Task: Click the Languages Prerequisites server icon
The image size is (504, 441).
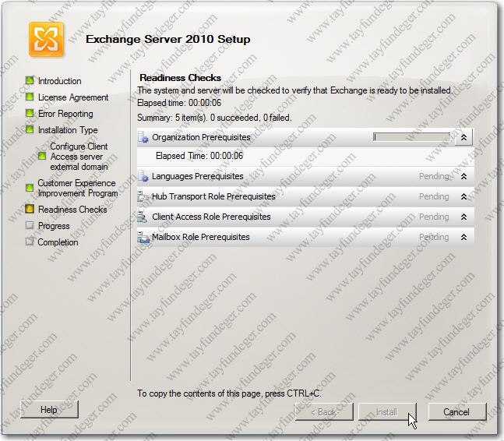Action: point(143,176)
